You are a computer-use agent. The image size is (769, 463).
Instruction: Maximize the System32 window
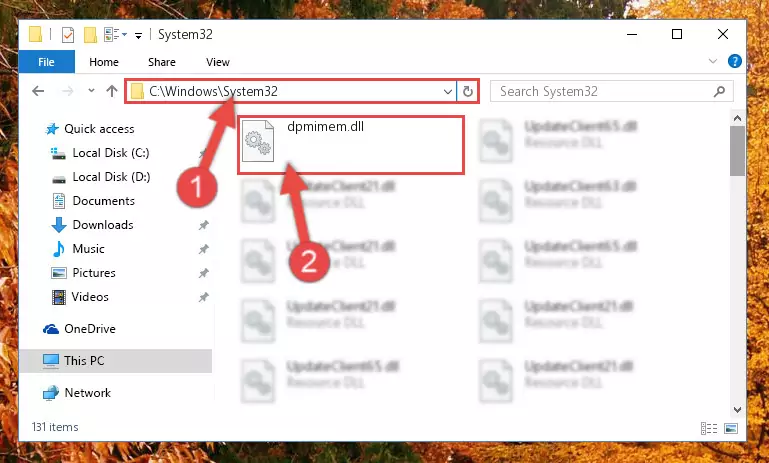[x=677, y=34]
